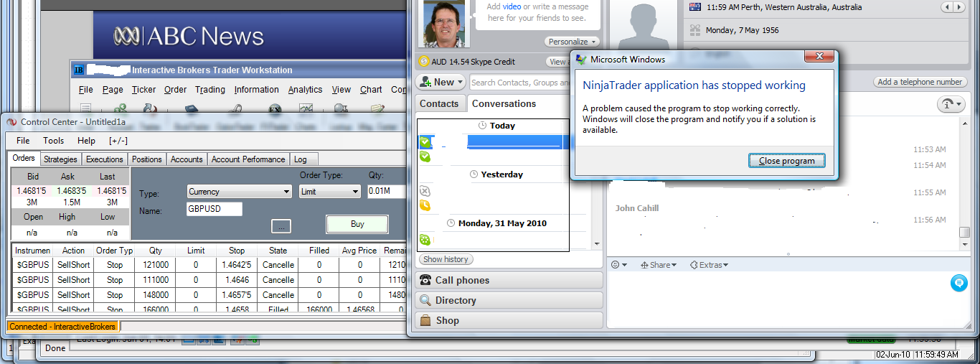The height and width of the screenshot is (364, 980).
Task: Select the highlighted conversation under Today
Action: point(494,141)
